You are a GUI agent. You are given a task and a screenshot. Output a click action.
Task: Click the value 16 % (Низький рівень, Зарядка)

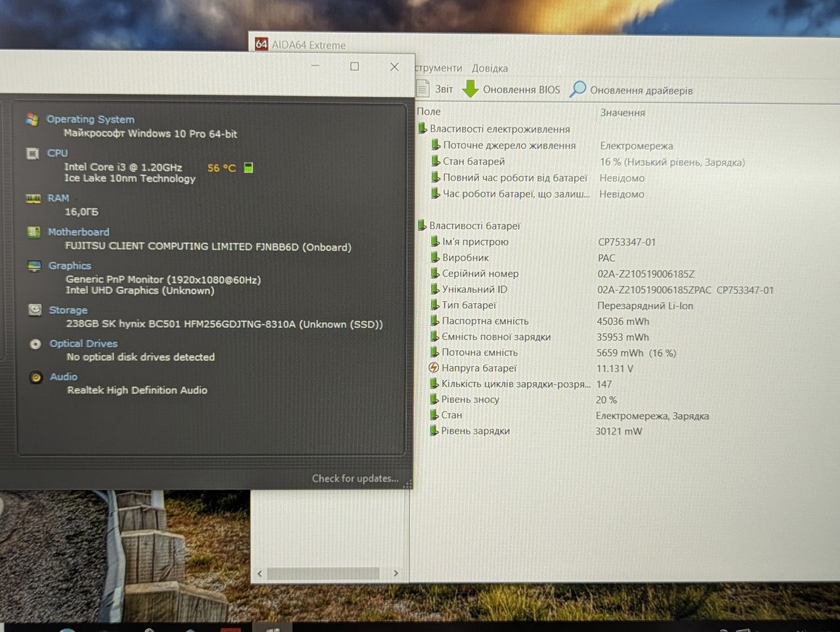point(673,162)
